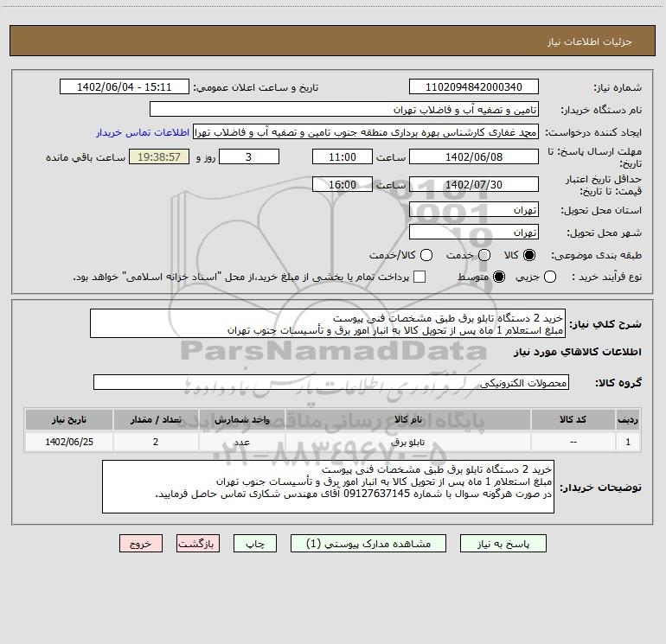Click the واحد شمارش column header
Screen dimensions: 666x644
click(241, 419)
